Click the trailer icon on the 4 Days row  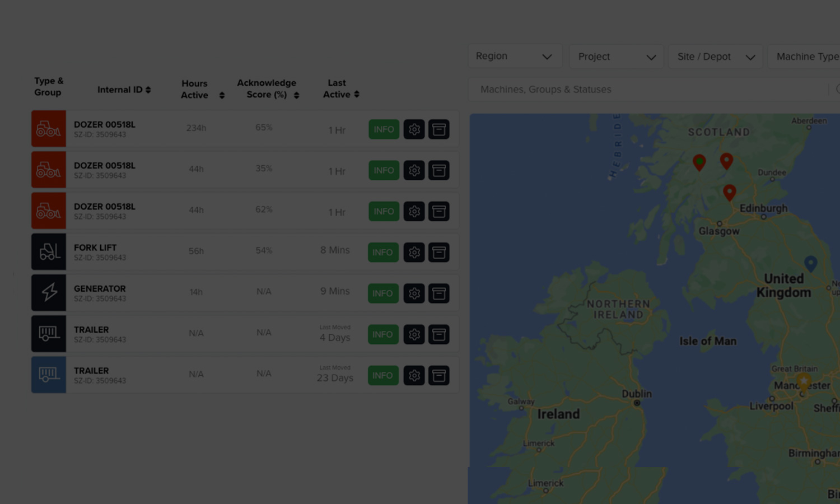tap(48, 333)
